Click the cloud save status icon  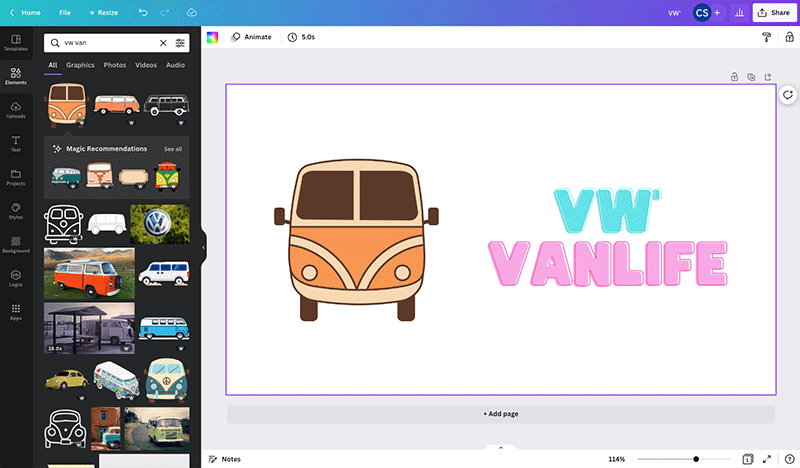(192, 12)
